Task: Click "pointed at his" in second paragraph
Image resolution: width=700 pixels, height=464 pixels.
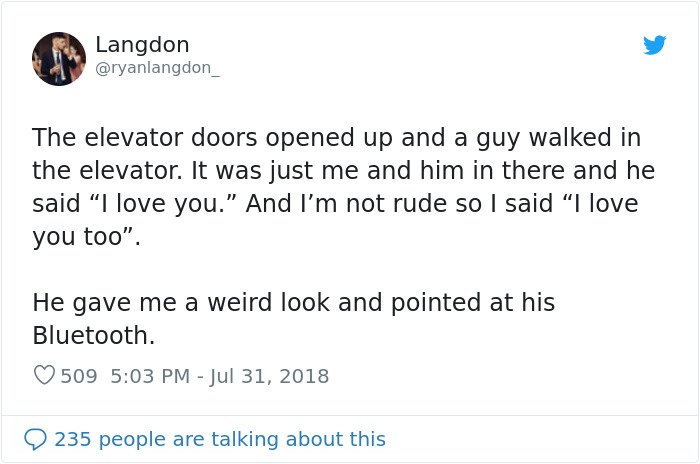Action: [x=473, y=303]
